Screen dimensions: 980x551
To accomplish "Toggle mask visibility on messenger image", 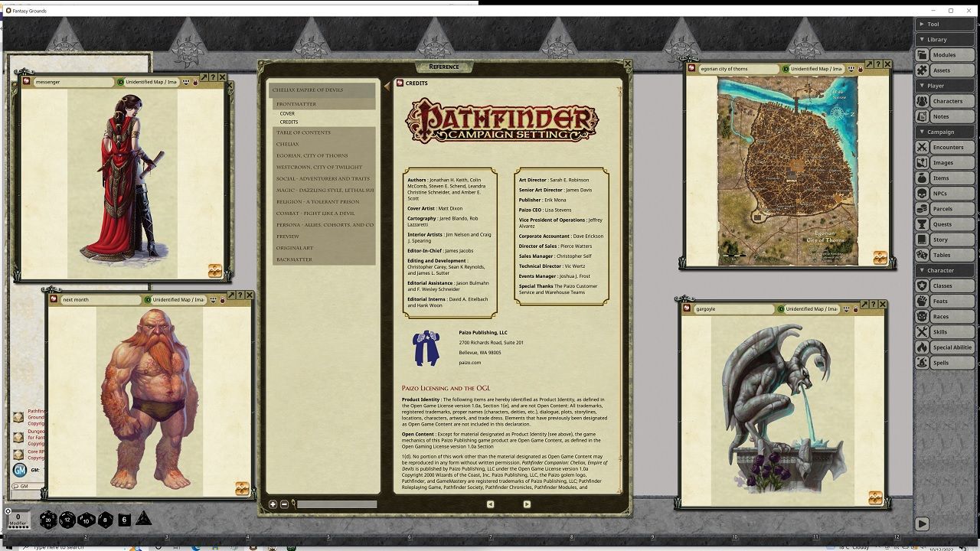I will tap(185, 82).
